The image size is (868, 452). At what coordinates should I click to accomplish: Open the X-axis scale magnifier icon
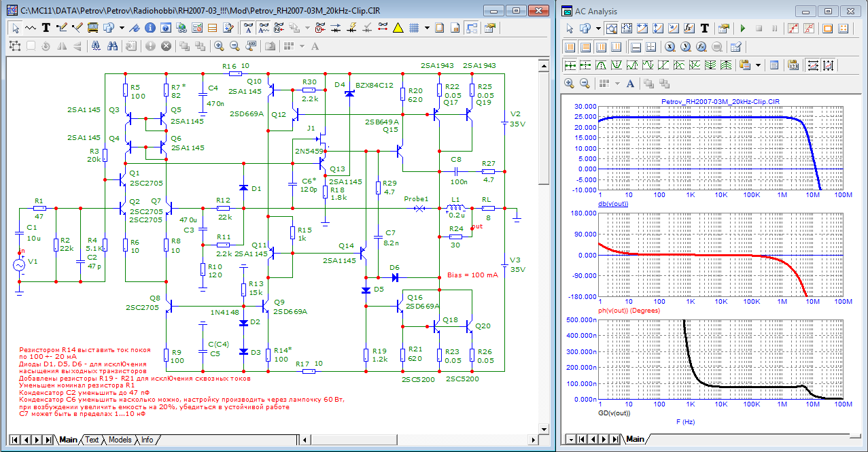(x=670, y=47)
